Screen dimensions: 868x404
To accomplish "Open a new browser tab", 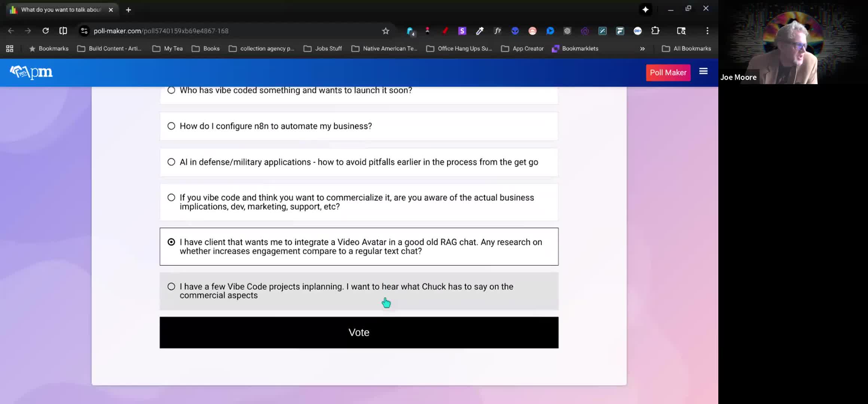I will (x=128, y=10).
